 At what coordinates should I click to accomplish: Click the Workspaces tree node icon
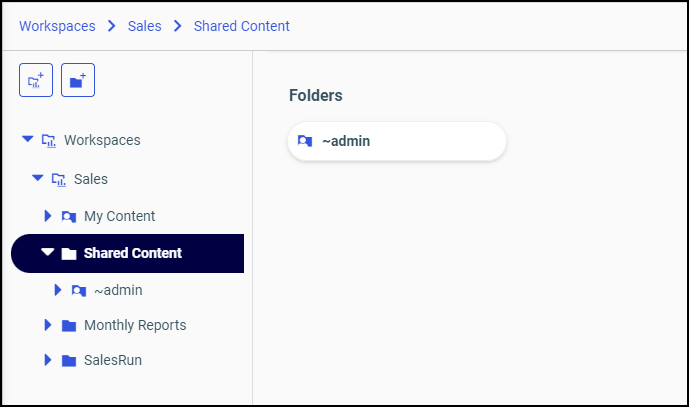[x=49, y=140]
